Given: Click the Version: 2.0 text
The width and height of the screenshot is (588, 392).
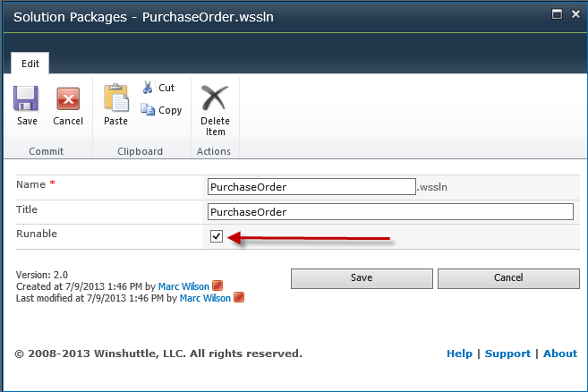Looking at the screenshot, I should 42,275.
